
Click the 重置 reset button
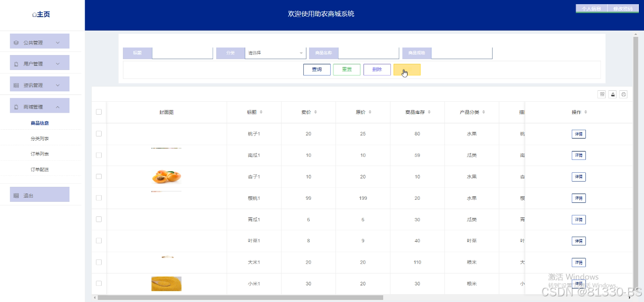(347, 70)
